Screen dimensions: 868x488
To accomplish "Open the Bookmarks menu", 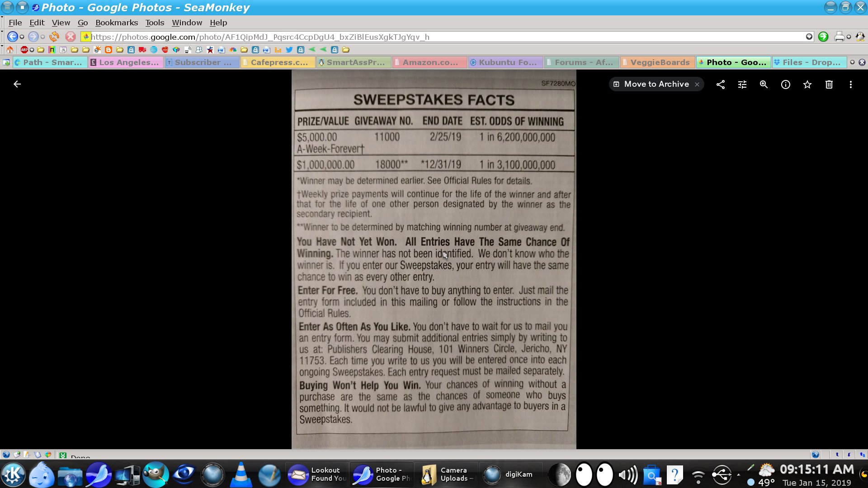I will [116, 23].
